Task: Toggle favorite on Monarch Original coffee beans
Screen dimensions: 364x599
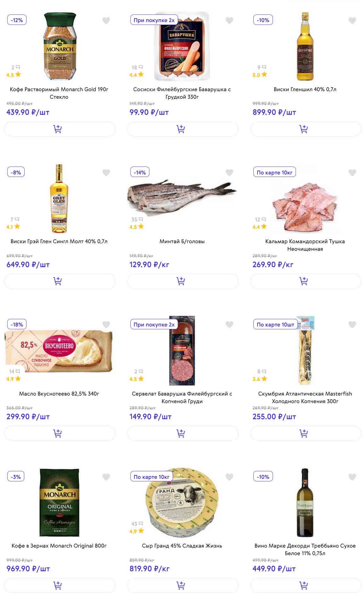Action: coord(106,477)
